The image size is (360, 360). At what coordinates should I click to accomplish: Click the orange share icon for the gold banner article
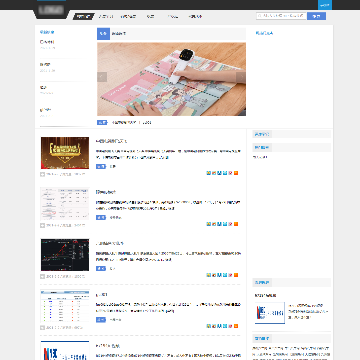pos(236,173)
